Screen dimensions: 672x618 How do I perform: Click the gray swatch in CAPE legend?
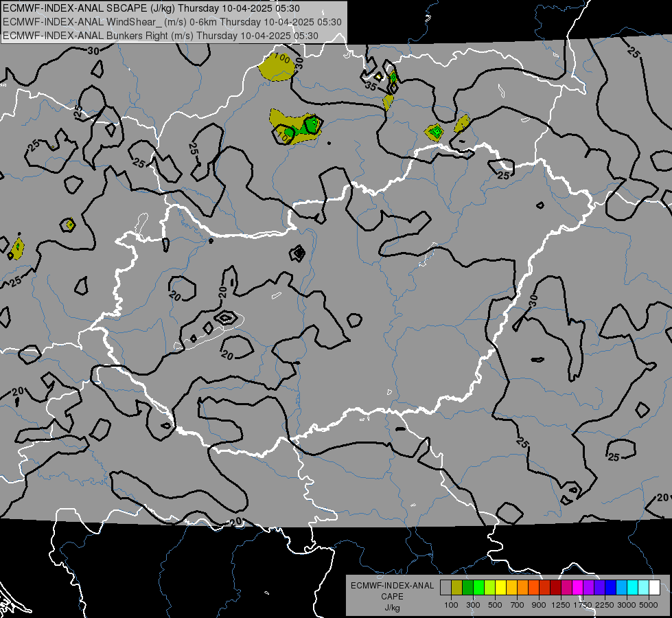[x=445, y=588]
